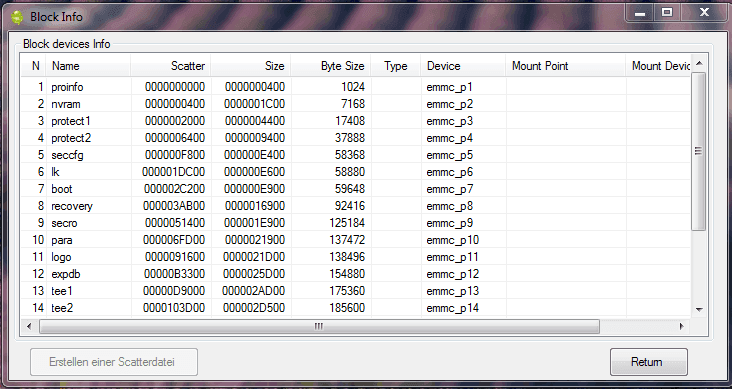Click scatter value 0000091600

click(175, 257)
